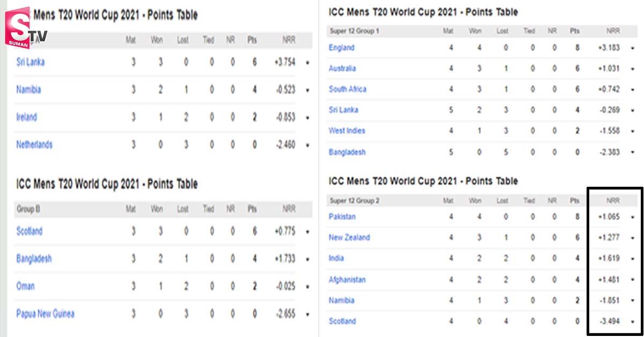This screenshot has height=337, width=644.
Task: Expand the Sri Lanka row arrow in first table
Action: (308, 63)
